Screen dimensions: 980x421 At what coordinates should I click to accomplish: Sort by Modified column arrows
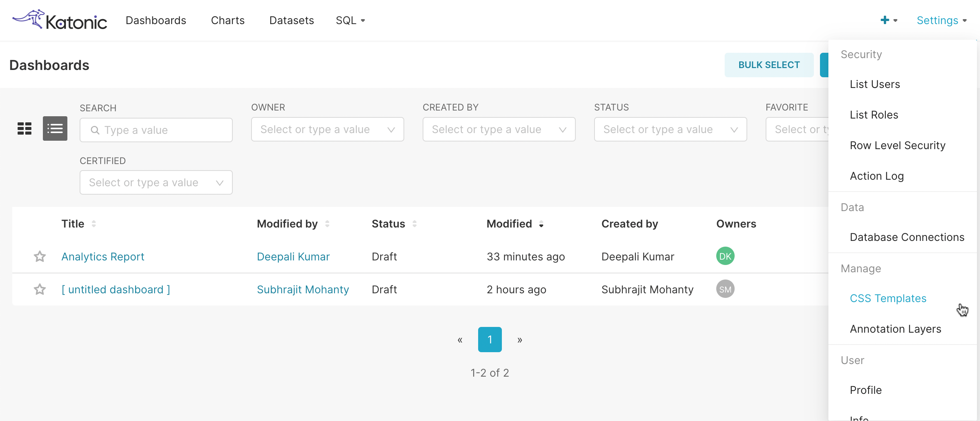click(541, 224)
